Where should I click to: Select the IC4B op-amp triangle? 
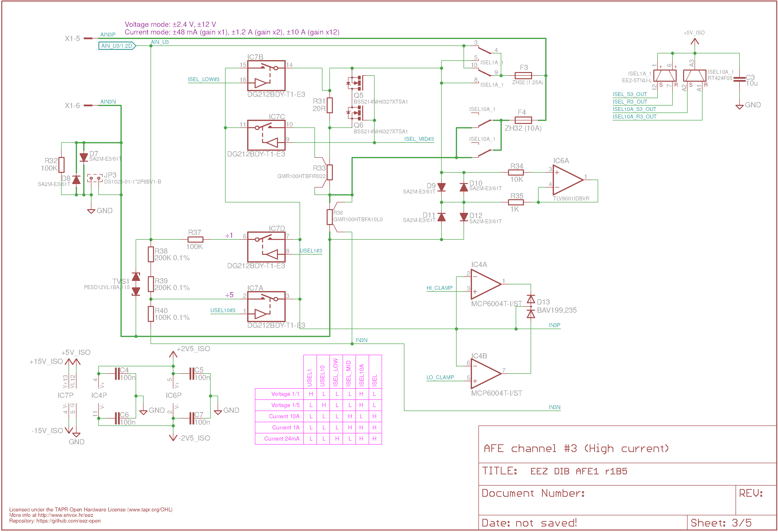(x=486, y=374)
